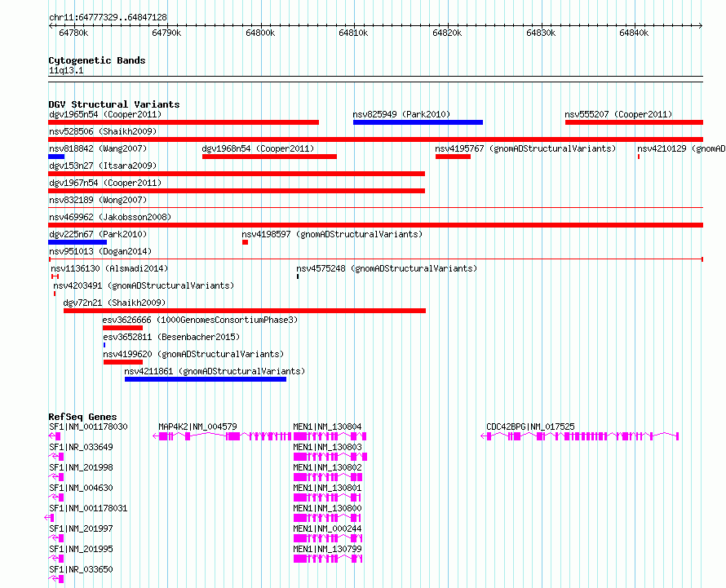Viewport: 726px width, 588px height.
Task: Open the nsv832189 (Wong2007) variant
Action: coord(98,200)
